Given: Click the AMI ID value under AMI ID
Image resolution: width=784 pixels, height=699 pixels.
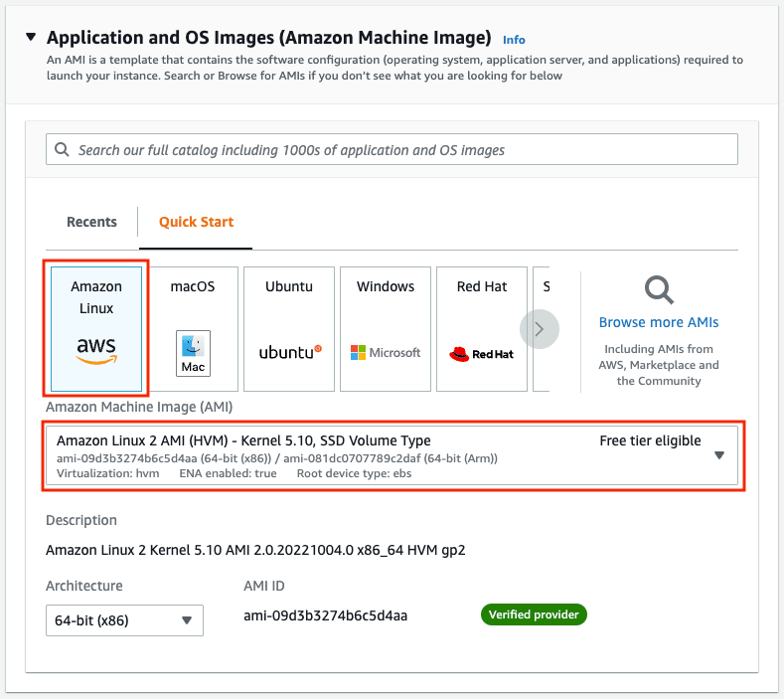Looking at the screenshot, I should [325, 615].
